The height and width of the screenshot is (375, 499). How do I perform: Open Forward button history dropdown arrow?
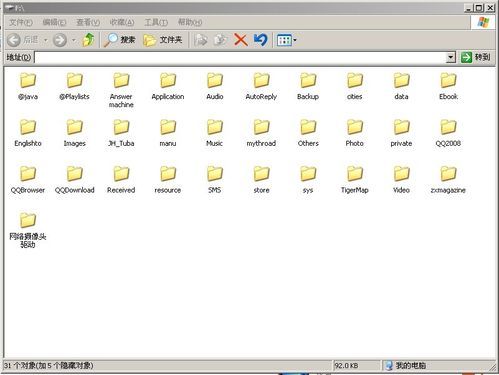coord(74,40)
